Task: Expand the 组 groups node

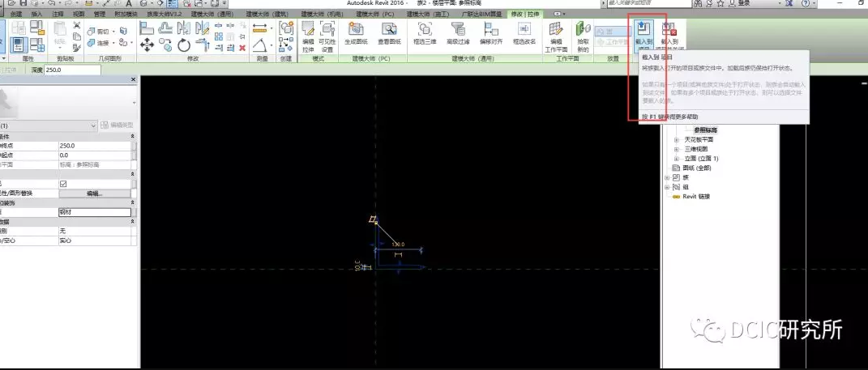Action: [666, 187]
